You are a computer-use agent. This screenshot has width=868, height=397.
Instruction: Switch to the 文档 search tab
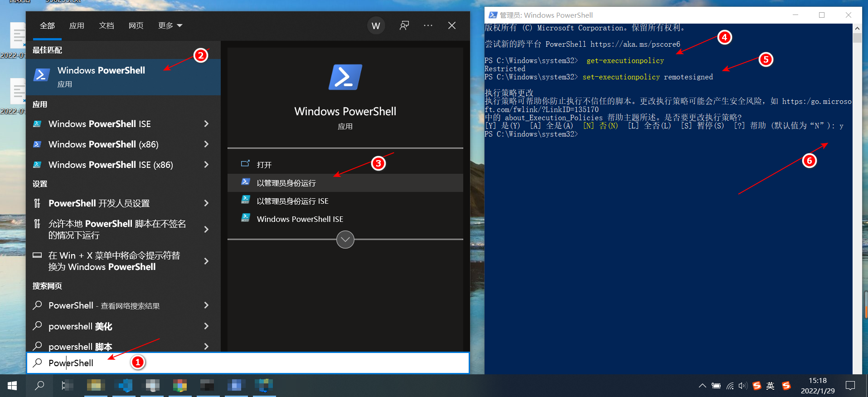[107, 26]
